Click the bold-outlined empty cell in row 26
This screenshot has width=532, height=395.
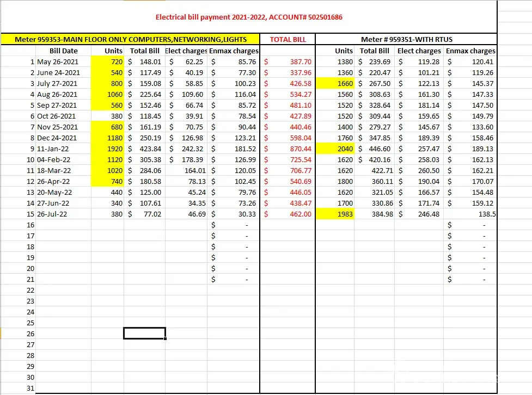click(144, 334)
